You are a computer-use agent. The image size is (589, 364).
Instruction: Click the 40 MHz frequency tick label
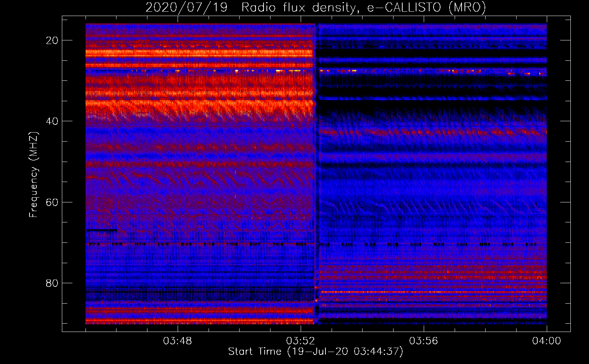click(52, 121)
